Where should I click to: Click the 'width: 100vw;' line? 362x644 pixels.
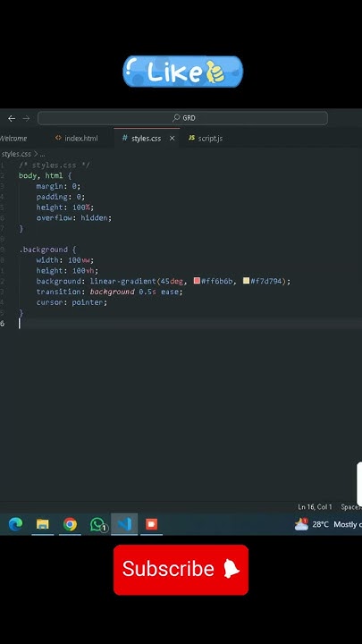pyautogui.click(x=65, y=260)
